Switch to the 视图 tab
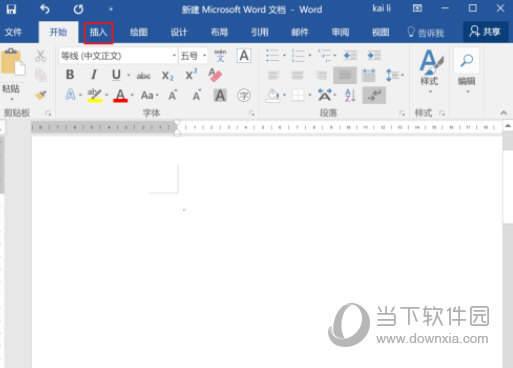 coord(381,32)
